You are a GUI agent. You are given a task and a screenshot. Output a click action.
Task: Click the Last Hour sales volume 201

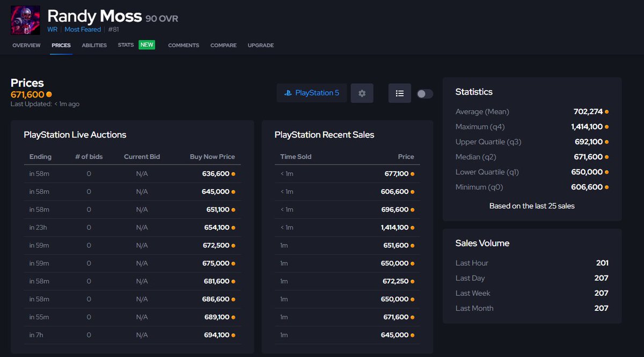point(602,263)
